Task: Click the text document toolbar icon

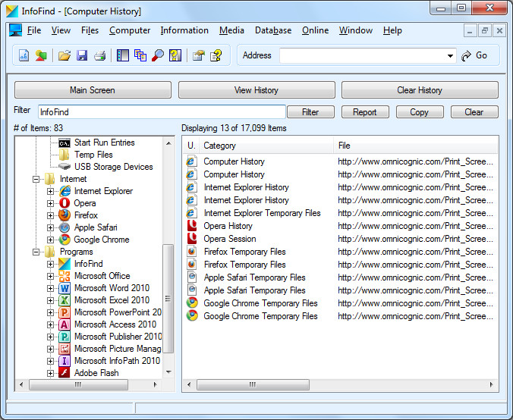Action: click(24, 55)
